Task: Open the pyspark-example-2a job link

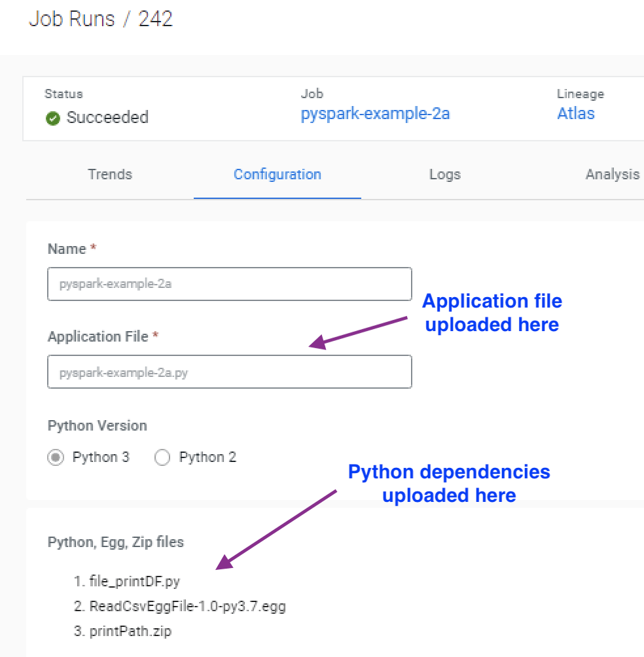Action: [x=375, y=114]
